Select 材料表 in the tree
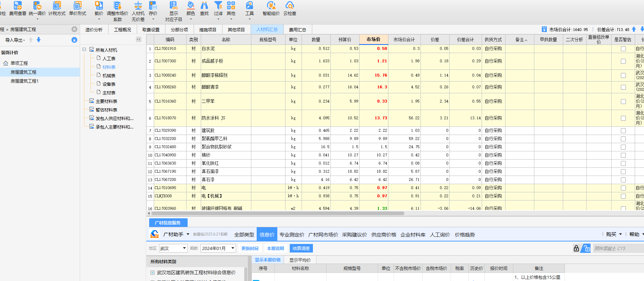644x281 pixels. pyautogui.click(x=109, y=67)
